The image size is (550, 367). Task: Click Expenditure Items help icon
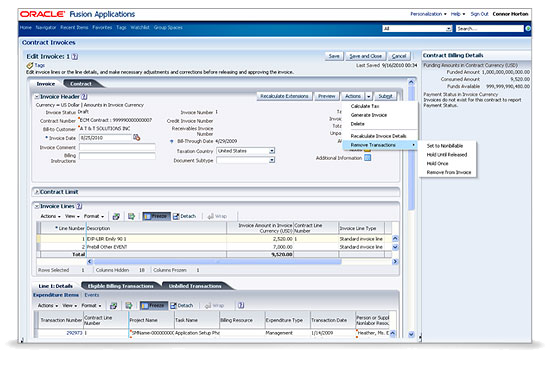click(x=241, y=305)
